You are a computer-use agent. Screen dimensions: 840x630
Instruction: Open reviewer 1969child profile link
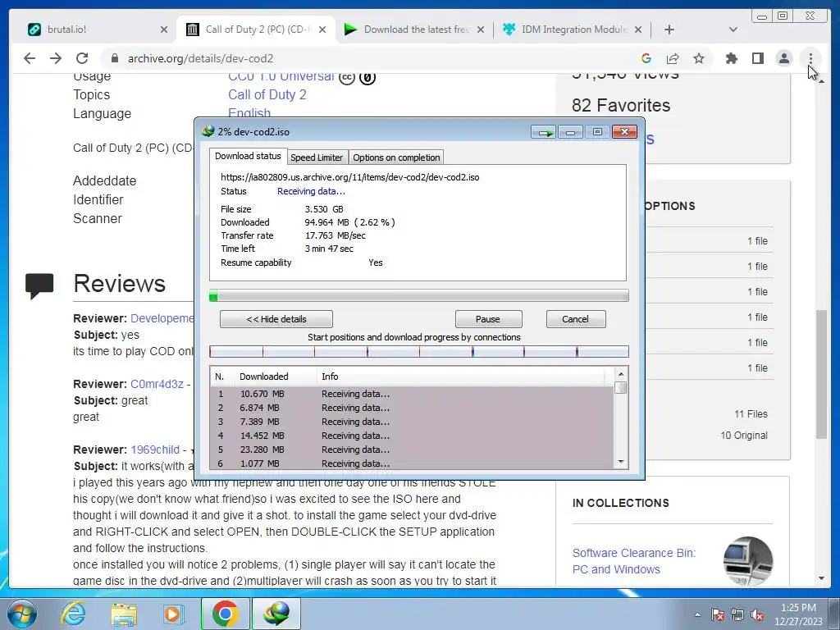155,450
